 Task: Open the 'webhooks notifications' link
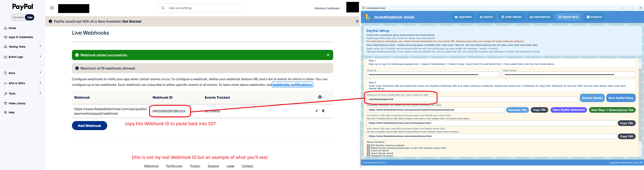(x=293, y=85)
